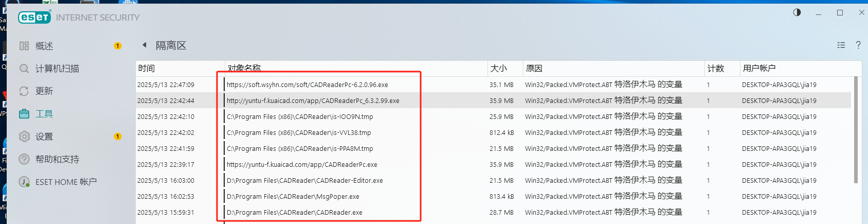The height and width of the screenshot is (224, 868).
Task: Click the 812.4 kB size cell
Action: (501, 132)
